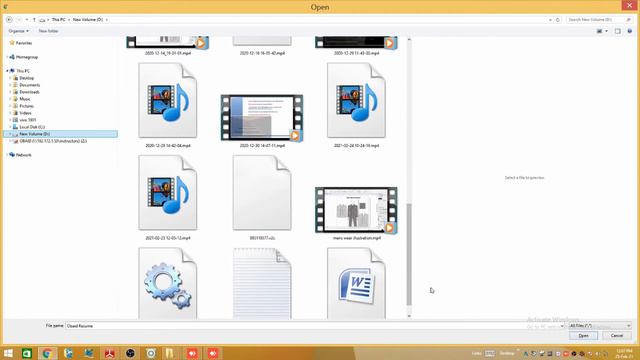Open Google Chrome from the taskbar
The height and width of the screenshot is (360, 640).
(x=47, y=353)
